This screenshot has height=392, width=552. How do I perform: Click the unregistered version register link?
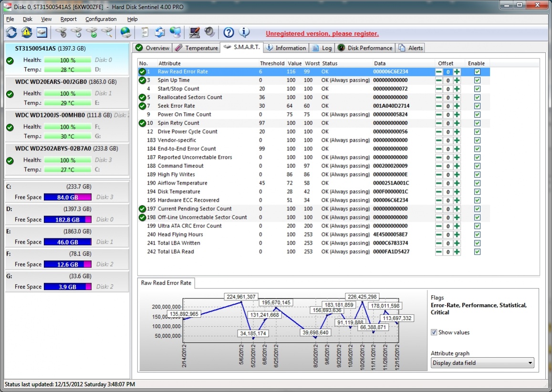click(x=322, y=33)
